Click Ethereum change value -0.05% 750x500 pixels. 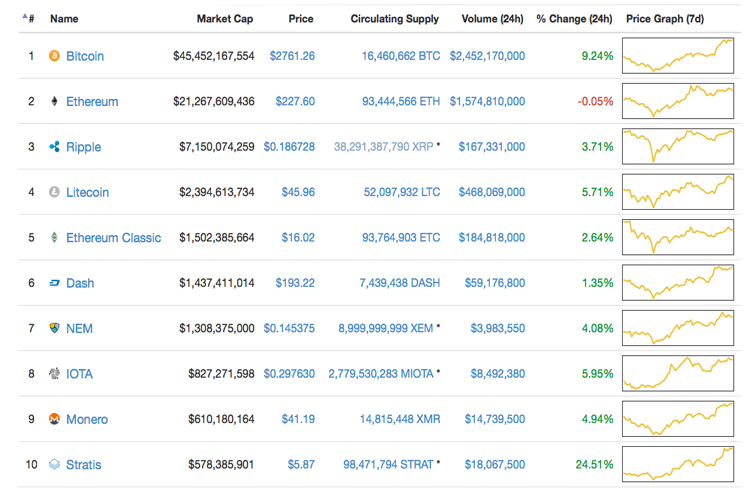pos(596,101)
